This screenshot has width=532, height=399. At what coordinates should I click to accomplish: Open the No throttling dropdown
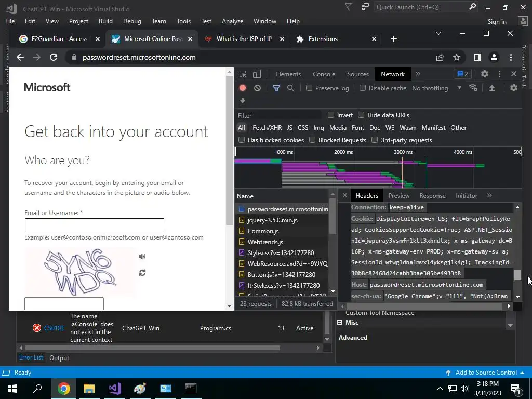[x=436, y=88]
